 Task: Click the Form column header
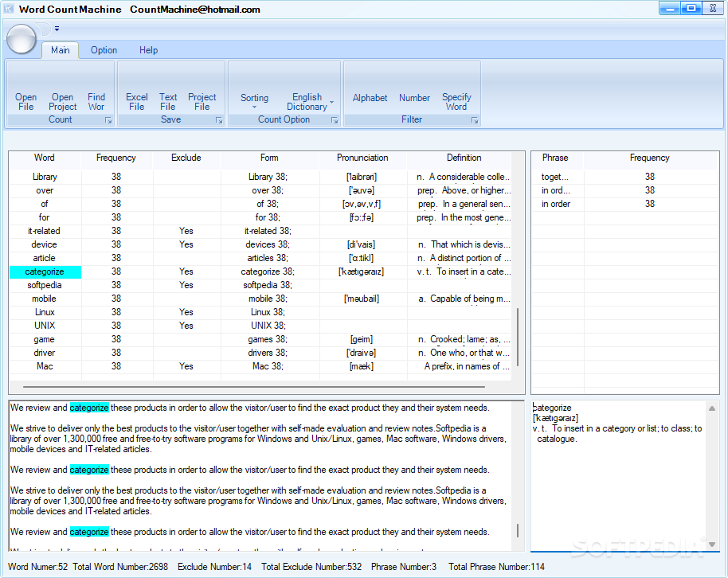coord(269,158)
